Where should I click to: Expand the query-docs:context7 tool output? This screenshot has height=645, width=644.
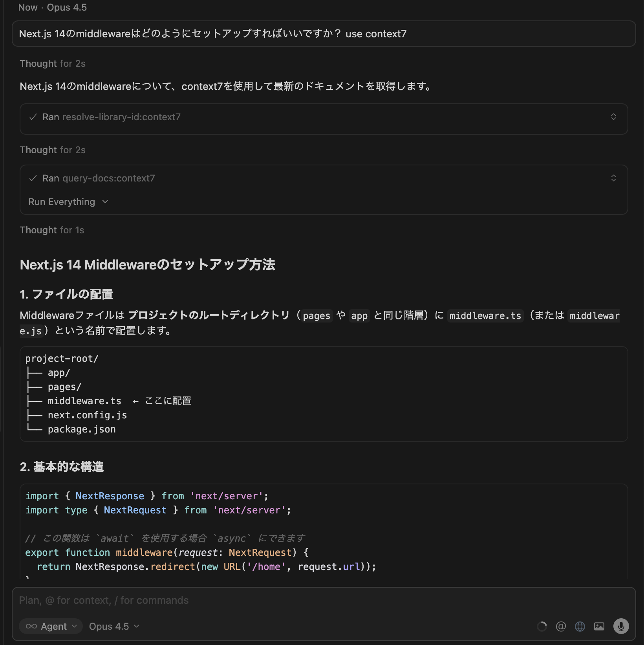click(614, 178)
